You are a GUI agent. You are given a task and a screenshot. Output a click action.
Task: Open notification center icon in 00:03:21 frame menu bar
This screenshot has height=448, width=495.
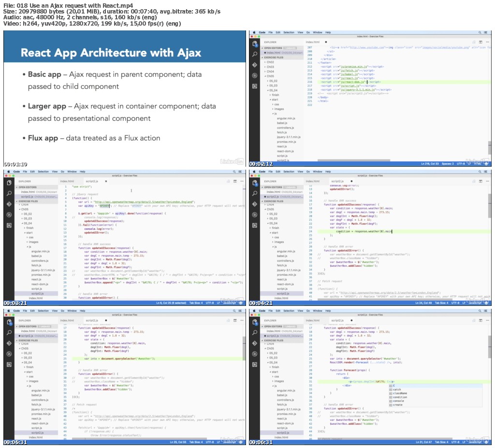(x=240, y=172)
